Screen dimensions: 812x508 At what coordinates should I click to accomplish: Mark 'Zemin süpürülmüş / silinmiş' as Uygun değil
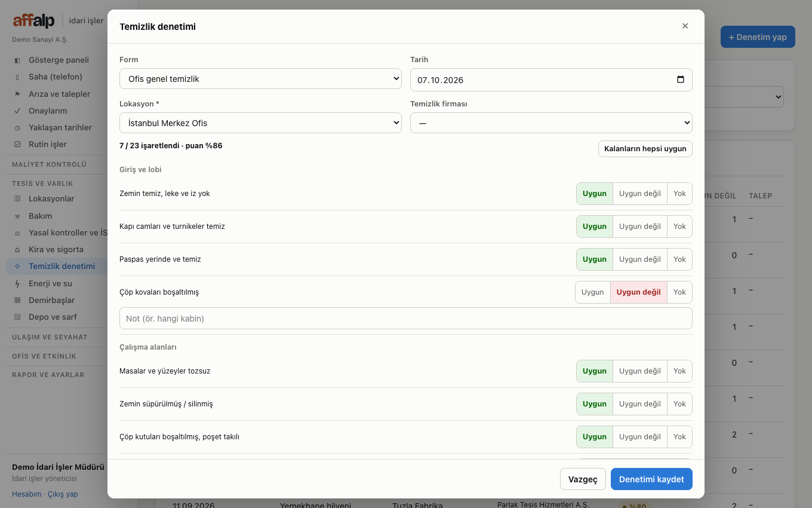[x=640, y=404]
